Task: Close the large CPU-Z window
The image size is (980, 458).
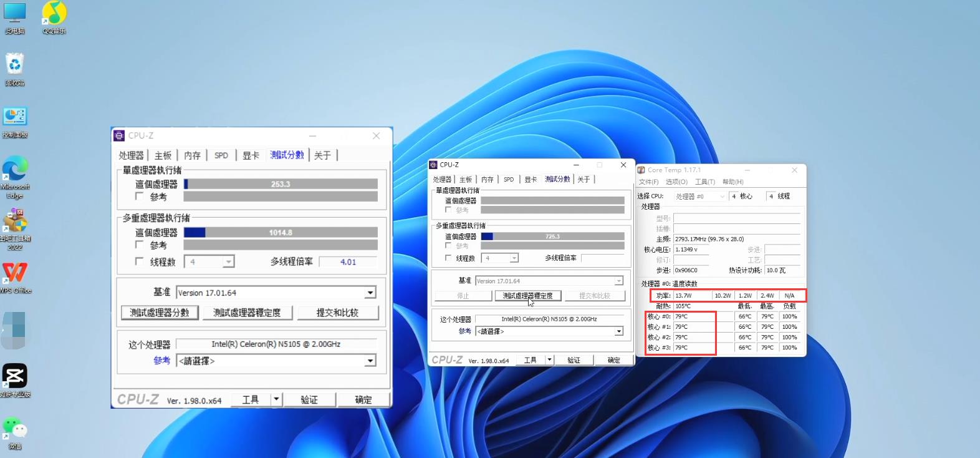Action: pos(376,135)
